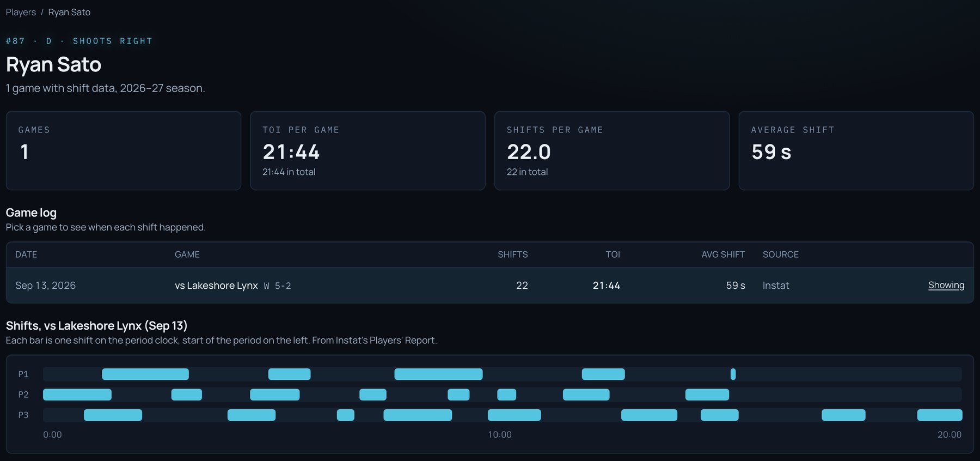Click the Instat source cell

pos(776,286)
